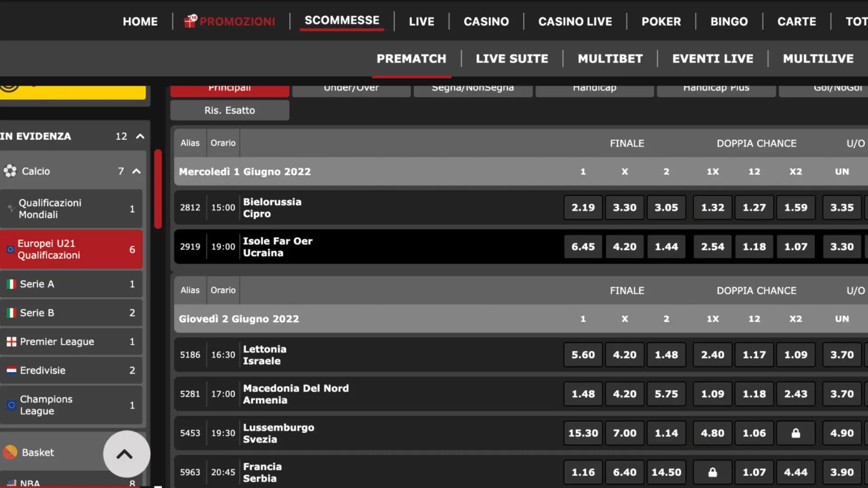Click the Serie A Italian flag icon
868x488 pixels.
11,284
